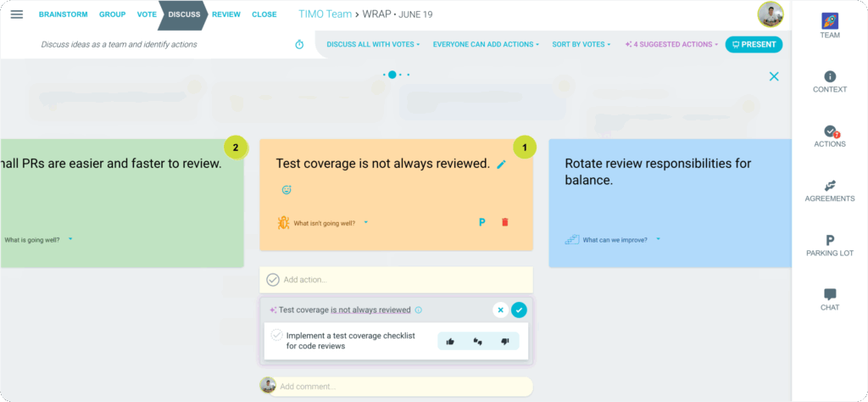Thumbs up the suggested checklist action

click(x=450, y=341)
